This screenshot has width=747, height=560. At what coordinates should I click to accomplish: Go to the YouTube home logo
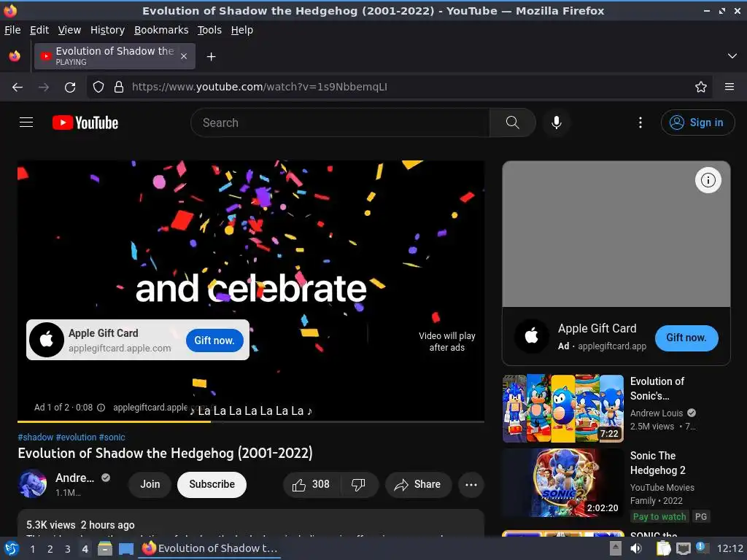pos(85,122)
